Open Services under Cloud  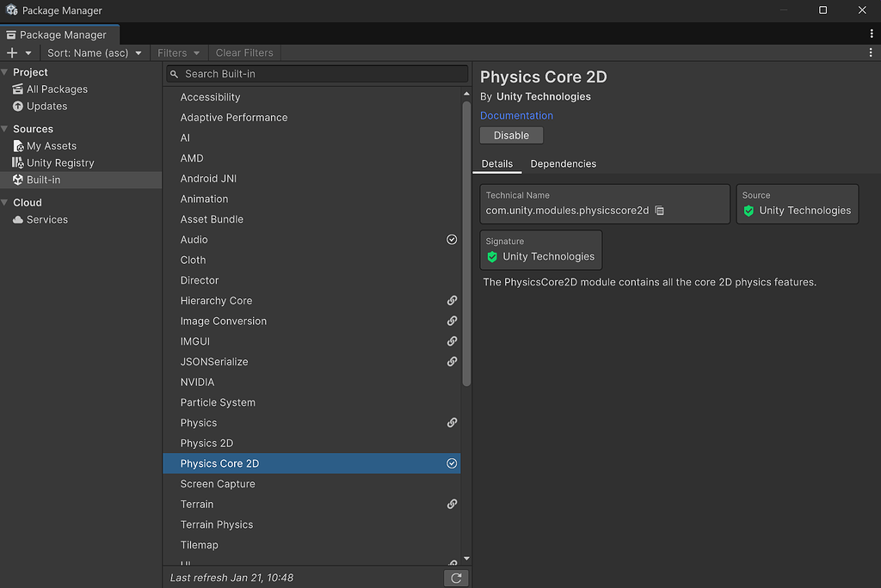[81, 219]
